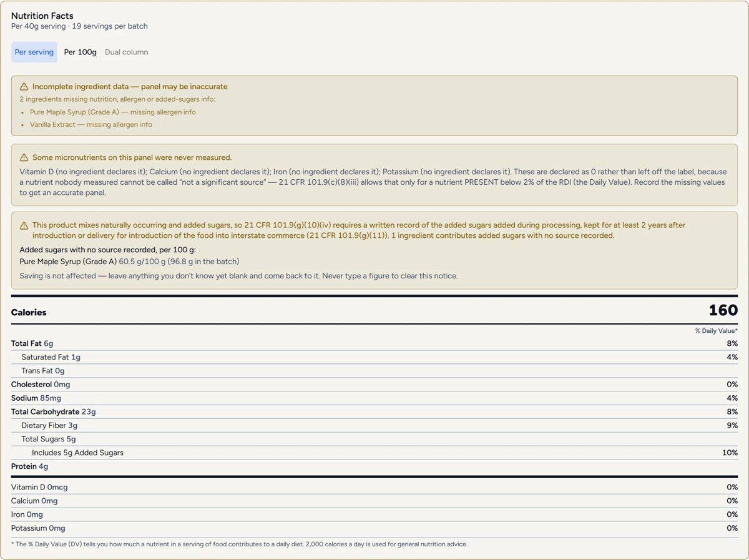Click the 'Iron 0mg' label
The height and width of the screenshot is (560, 749).
pos(27,515)
